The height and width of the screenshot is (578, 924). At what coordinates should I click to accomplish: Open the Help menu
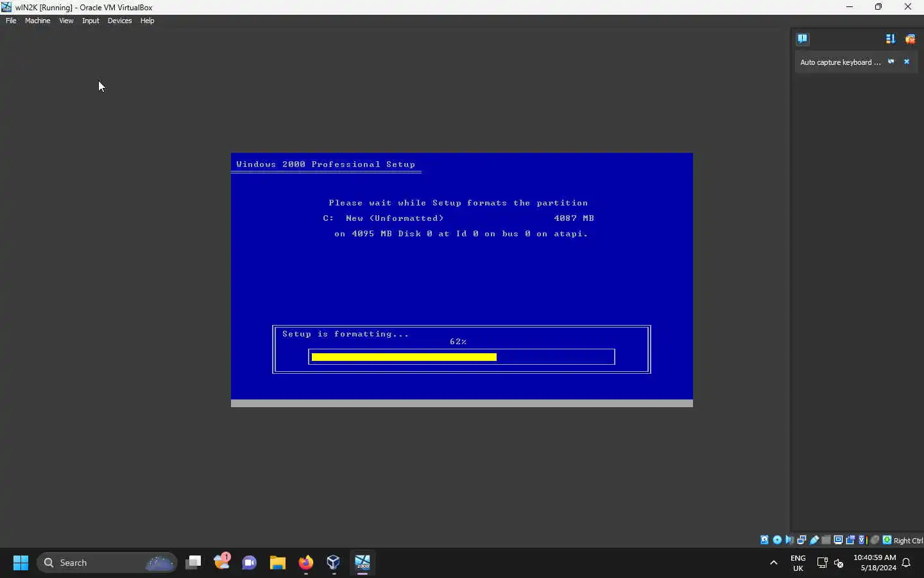click(x=147, y=21)
